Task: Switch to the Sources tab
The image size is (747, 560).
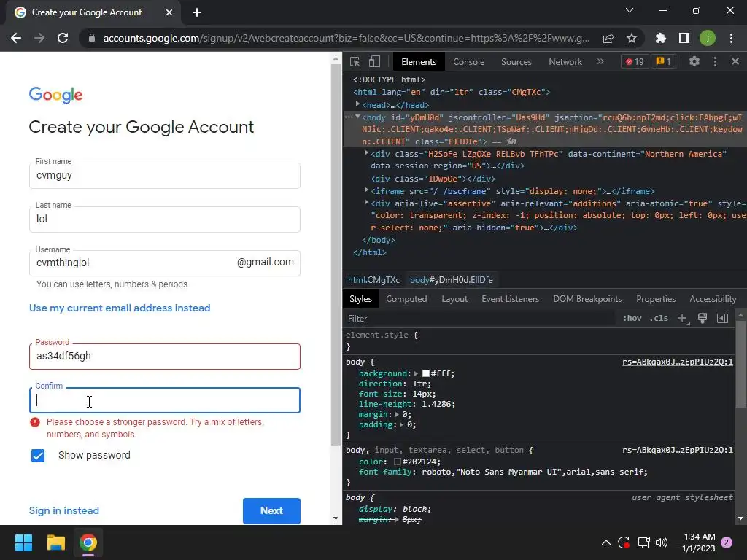Action: [x=516, y=62]
